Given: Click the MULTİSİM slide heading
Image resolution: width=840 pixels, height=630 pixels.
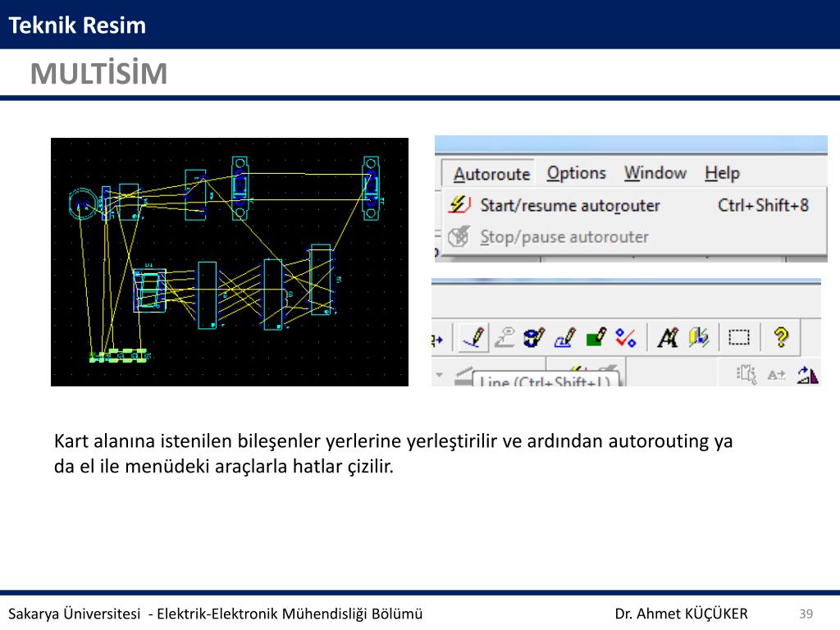Looking at the screenshot, I should coord(99,73).
